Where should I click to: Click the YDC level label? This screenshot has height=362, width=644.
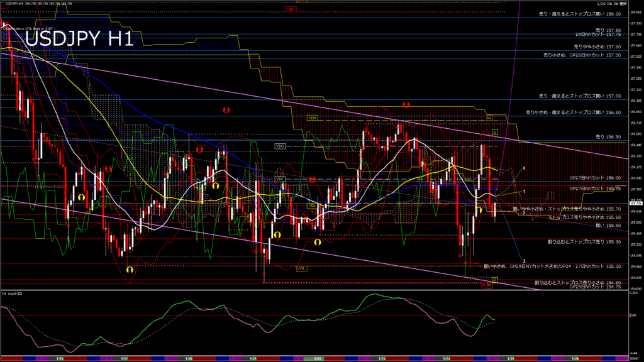[x=280, y=179]
